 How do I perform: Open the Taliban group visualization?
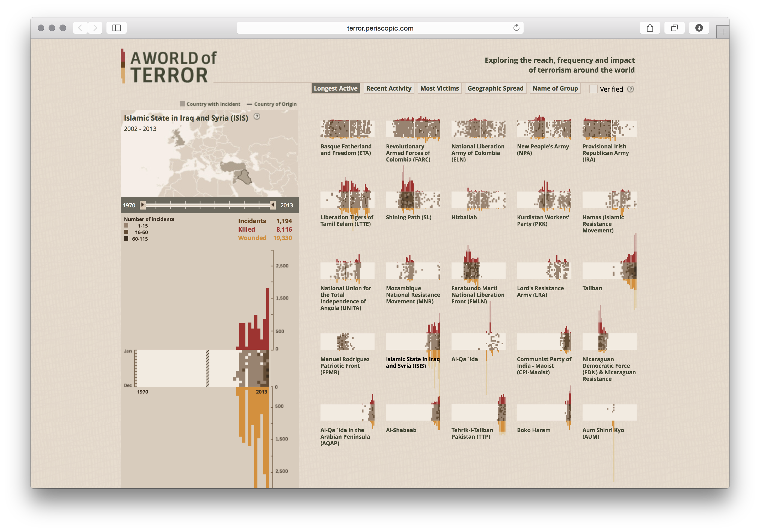(x=609, y=270)
